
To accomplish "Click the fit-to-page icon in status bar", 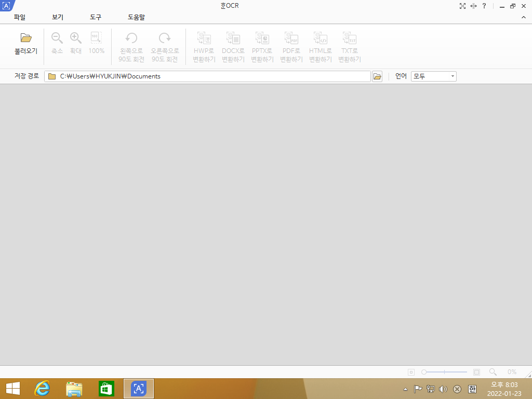I will click(x=477, y=372).
